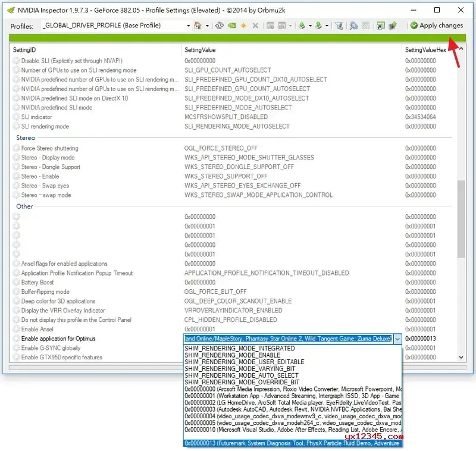Viewport: 476px width, 451px height.
Task: Click the VRROVERLAYINDICATOR_ENABLED value
Action: (x=233, y=311)
